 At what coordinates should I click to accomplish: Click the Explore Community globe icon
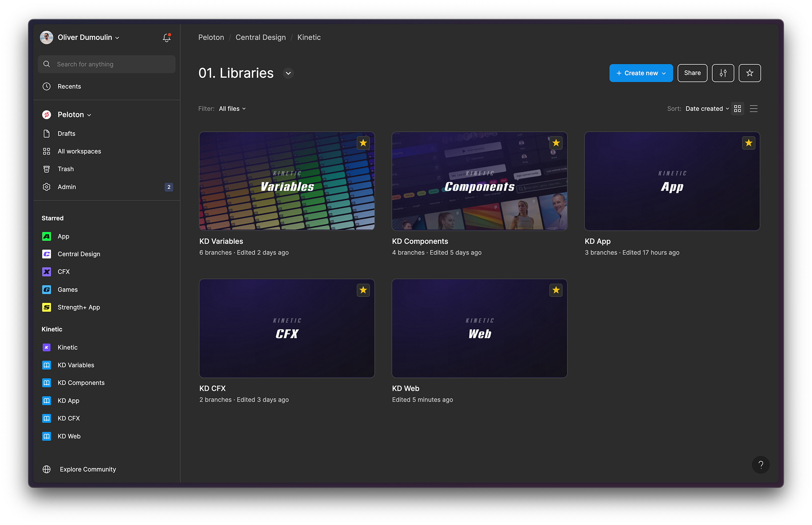point(47,469)
